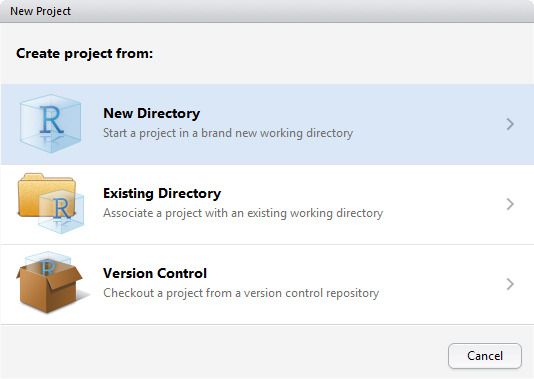Click 'Checkout a project from a version control repository'
The image size is (534, 379).
241,293
